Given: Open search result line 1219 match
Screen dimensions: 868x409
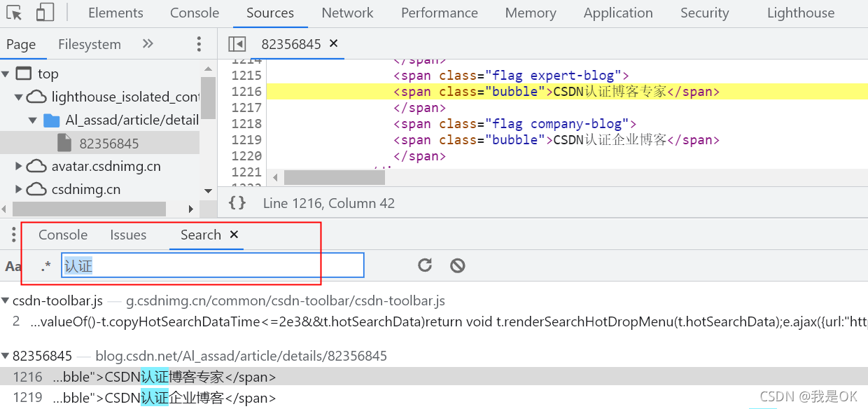Looking at the screenshot, I should point(434,398).
